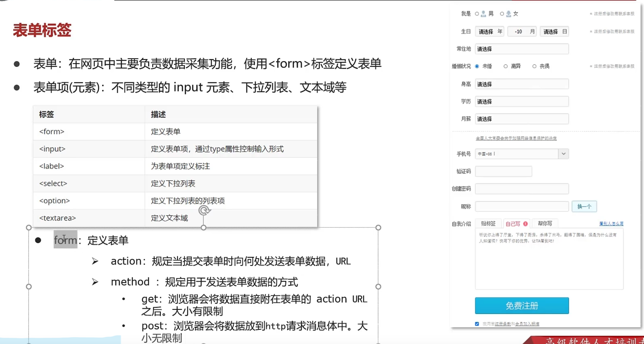644x344 pixels.
Task: Click the right-middle resize handle of text box
Action: pyautogui.click(x=378, y=287)
